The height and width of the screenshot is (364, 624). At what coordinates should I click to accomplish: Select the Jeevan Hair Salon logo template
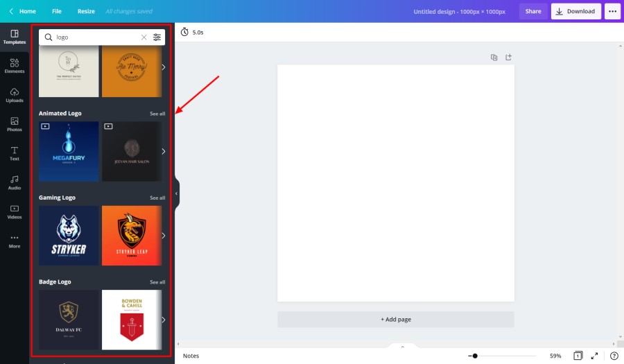(131, 151)
